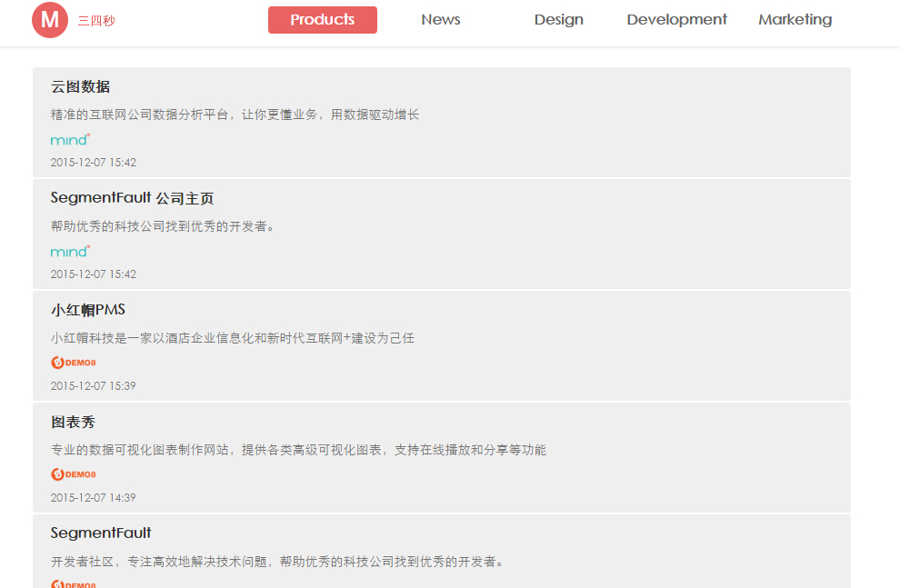The height and width of the screenshot is (588, 900).
Task: Open the SegmentFault 公司主页 title link
Action: [132, 199]
